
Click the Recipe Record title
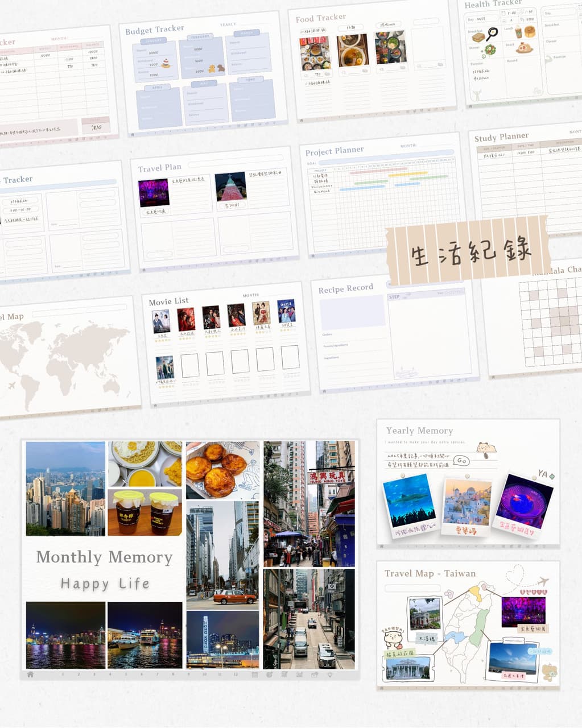click(x=345, y=288)
